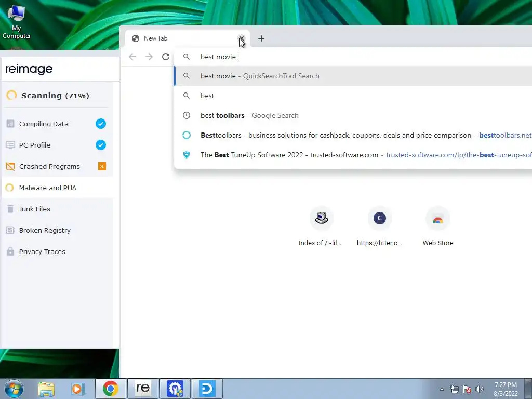Choose the 'best' search suggestion
This screenshot has height=399, width=532.
coord(353,96)
